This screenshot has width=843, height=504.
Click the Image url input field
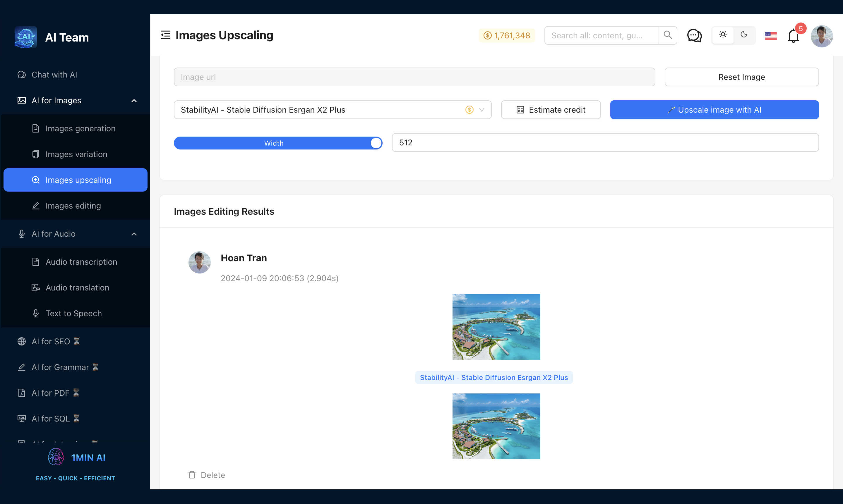click(x=414, y=77)
